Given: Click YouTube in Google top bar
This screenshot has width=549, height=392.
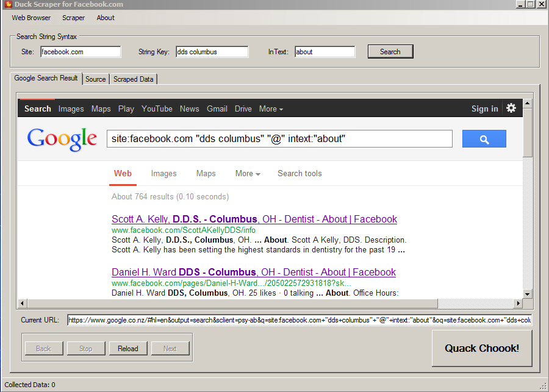Looking at the screenshot, I should pyautogui.click(x=157, y=109).
